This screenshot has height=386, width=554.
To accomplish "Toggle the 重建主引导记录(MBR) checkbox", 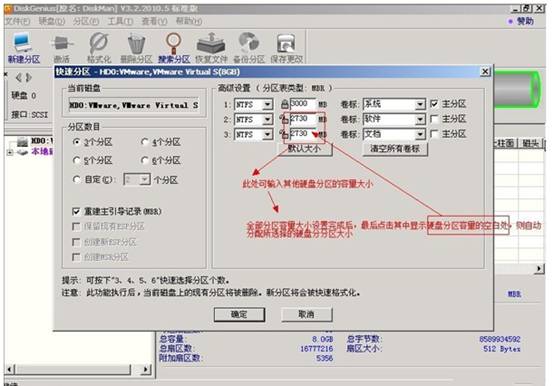I will pos(76,211).
